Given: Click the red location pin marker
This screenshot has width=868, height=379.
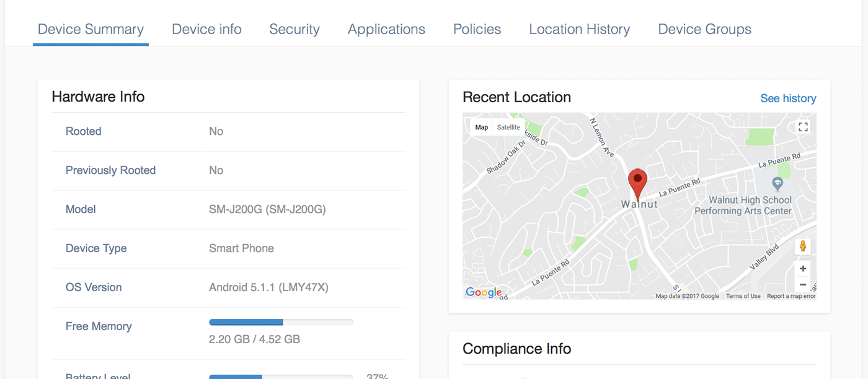Looking at the screenshot, I should click(637, 184).
